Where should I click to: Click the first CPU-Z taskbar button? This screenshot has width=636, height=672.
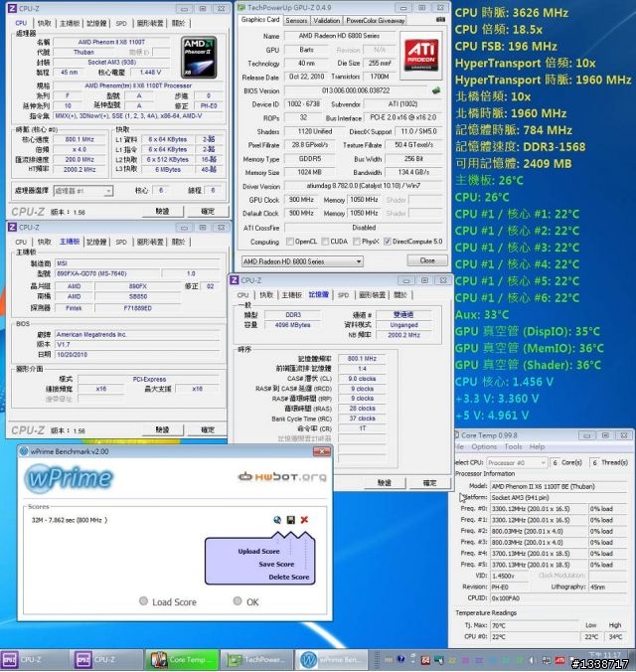point(35,660)
